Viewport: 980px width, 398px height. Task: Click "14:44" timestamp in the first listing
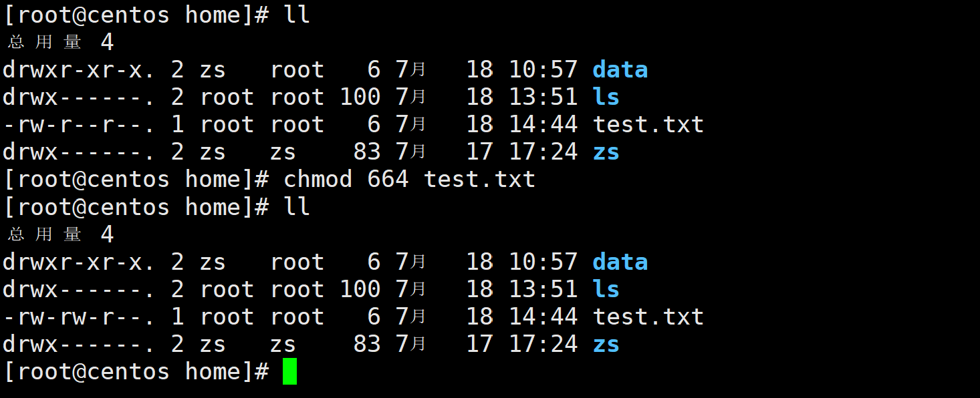point(543,125)
